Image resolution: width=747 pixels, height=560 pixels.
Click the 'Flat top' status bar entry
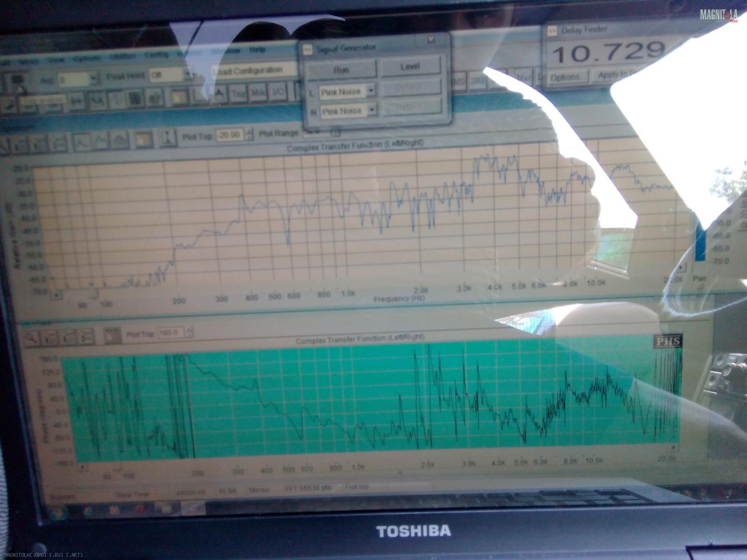(x=357, y=487)
